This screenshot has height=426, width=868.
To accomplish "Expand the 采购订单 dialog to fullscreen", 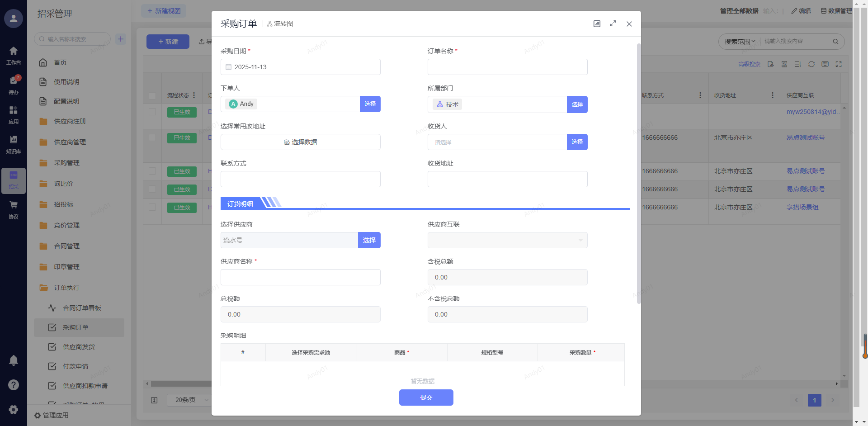I will [x=613, y=24].
